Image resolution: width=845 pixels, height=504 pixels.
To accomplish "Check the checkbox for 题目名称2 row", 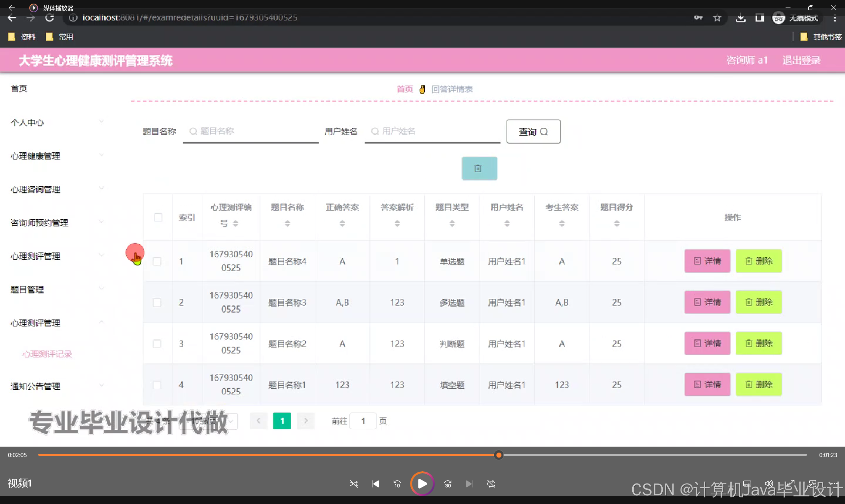I will click(x=157, y=344).
